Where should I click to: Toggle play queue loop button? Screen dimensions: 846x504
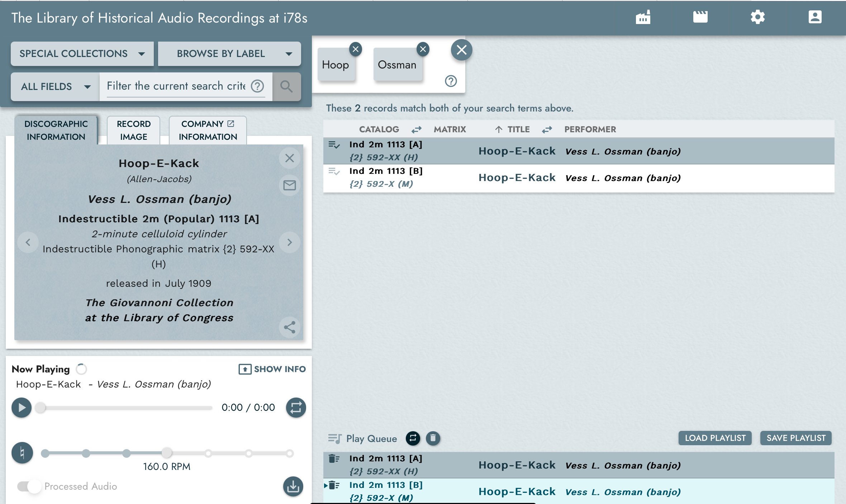(413, 438)
